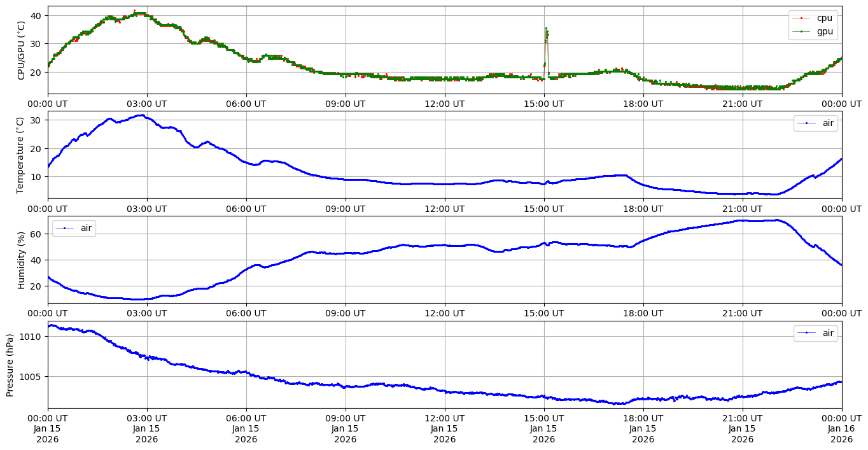Click the 1005 tick on the Pressure axis
The height and width of the screenshot is (450, 868).
coord(32,376)
